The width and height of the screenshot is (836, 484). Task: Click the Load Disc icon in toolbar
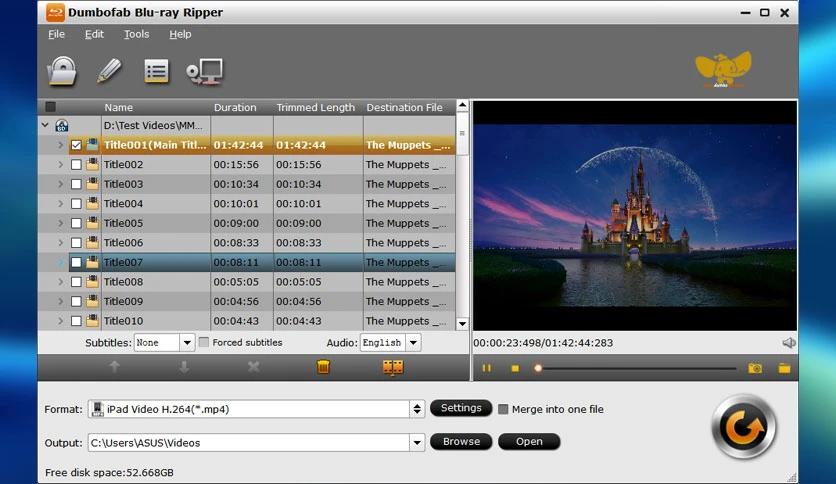[x=62, y=71]
